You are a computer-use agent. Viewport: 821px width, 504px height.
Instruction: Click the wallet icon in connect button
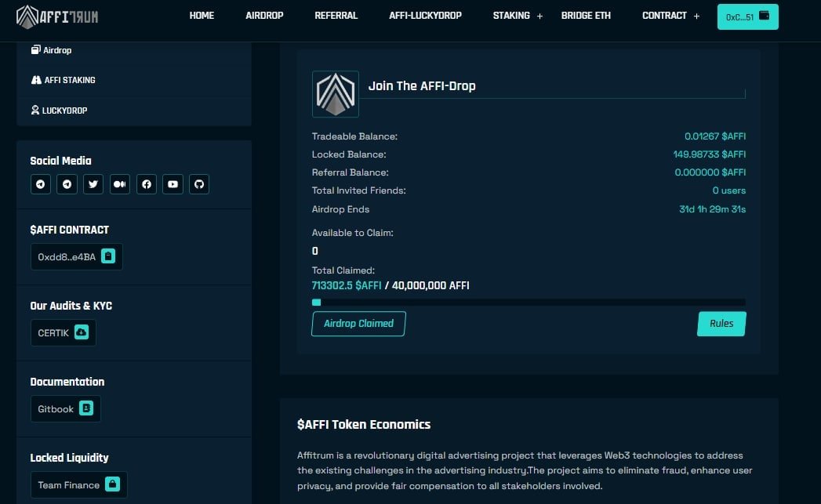click(x=765, y=15)
